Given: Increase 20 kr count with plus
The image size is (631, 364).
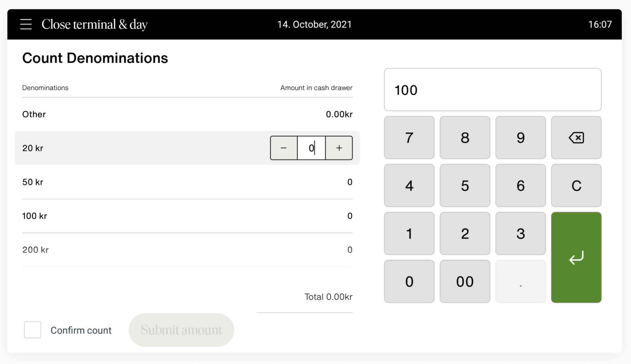Looking at the screenshot, I should [339, 148].
